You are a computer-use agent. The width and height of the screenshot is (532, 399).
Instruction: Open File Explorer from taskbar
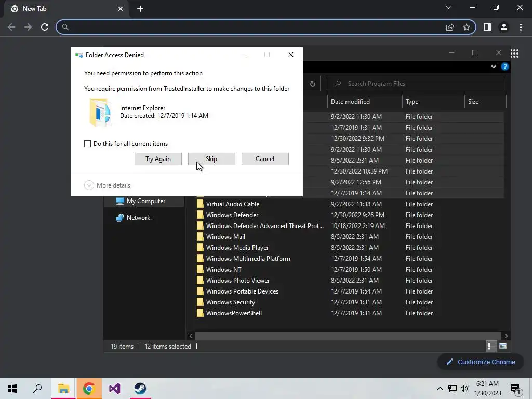pos(63,389)
